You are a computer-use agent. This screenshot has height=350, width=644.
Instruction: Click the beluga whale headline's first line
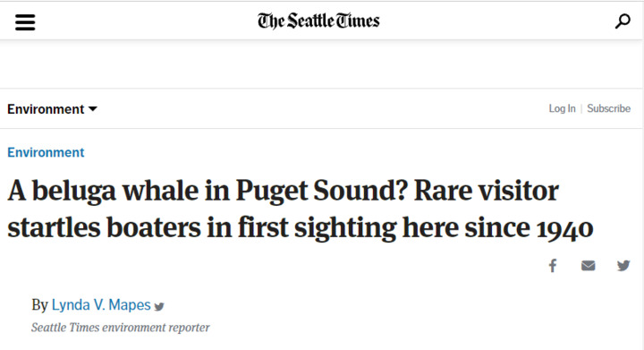pos(283,192)
